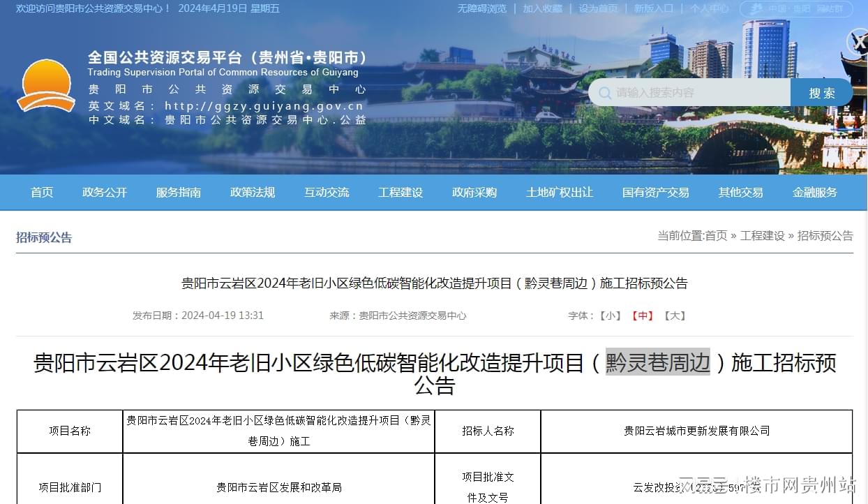The height and width of the screenshot is (504, 868).
Task: Open 政策法规 in the navigation bar
Action: click(x=253, y=193)
